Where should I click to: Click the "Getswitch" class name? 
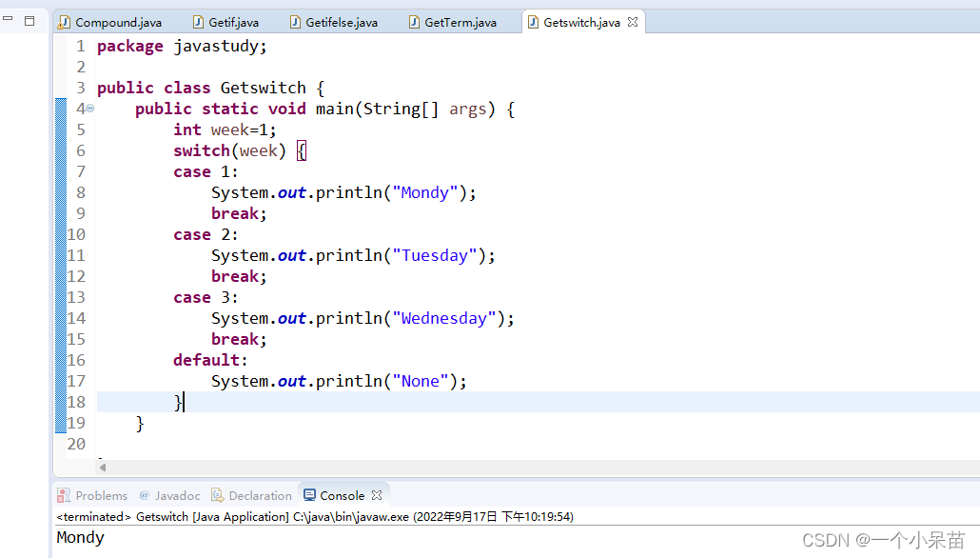264,88
